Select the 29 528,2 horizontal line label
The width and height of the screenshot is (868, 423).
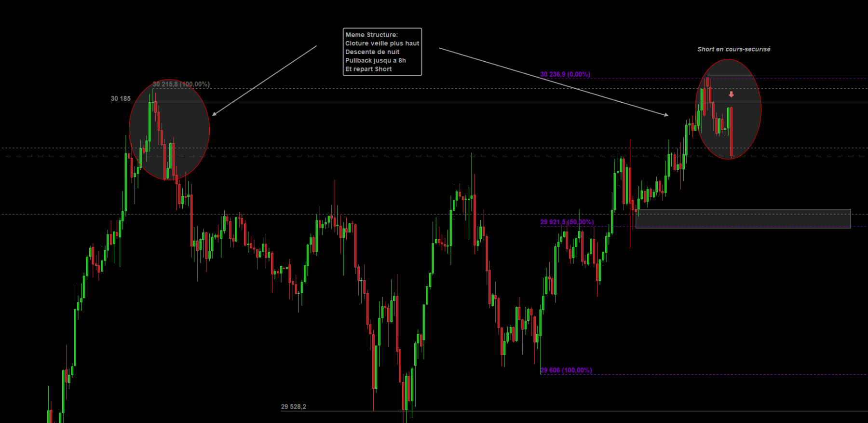pos(294,407)
